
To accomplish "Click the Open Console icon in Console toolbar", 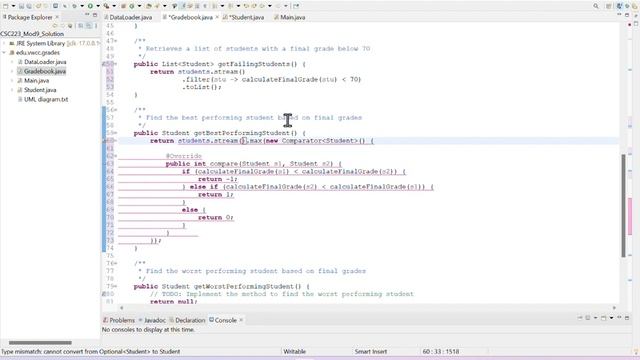I will tap(603, 318).
